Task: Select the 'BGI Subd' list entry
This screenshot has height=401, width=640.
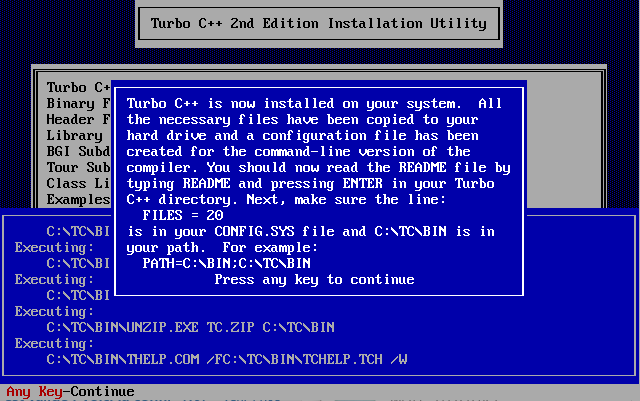Action: 78,151
